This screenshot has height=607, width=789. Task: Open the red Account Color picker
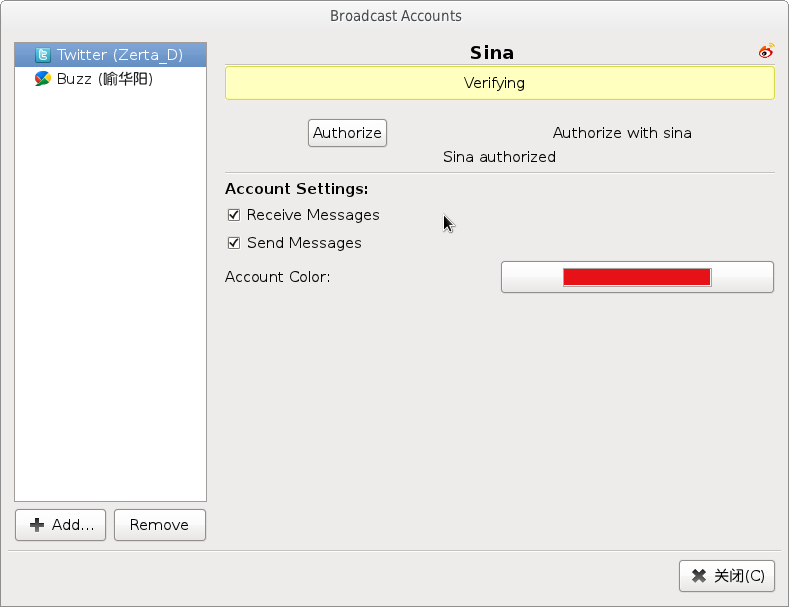[637, 277]
